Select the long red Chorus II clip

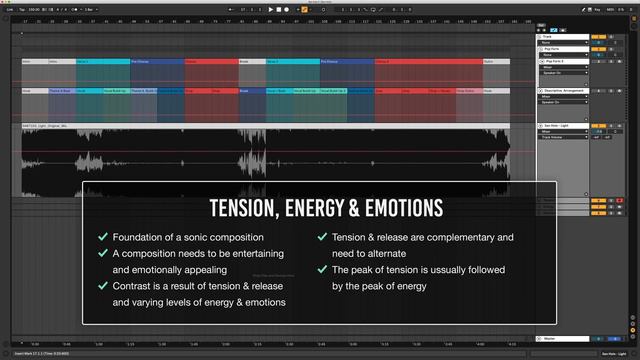pyautogui.click(x=429, y=62)
